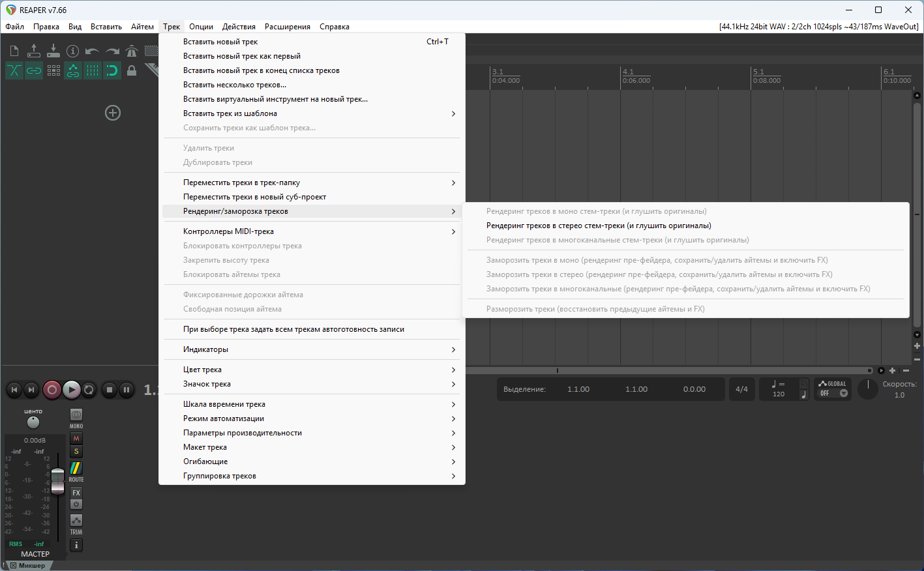This screenshot has width=924, height=571.
Task: Click the audio device info status text
Action: tap(819, 27)
